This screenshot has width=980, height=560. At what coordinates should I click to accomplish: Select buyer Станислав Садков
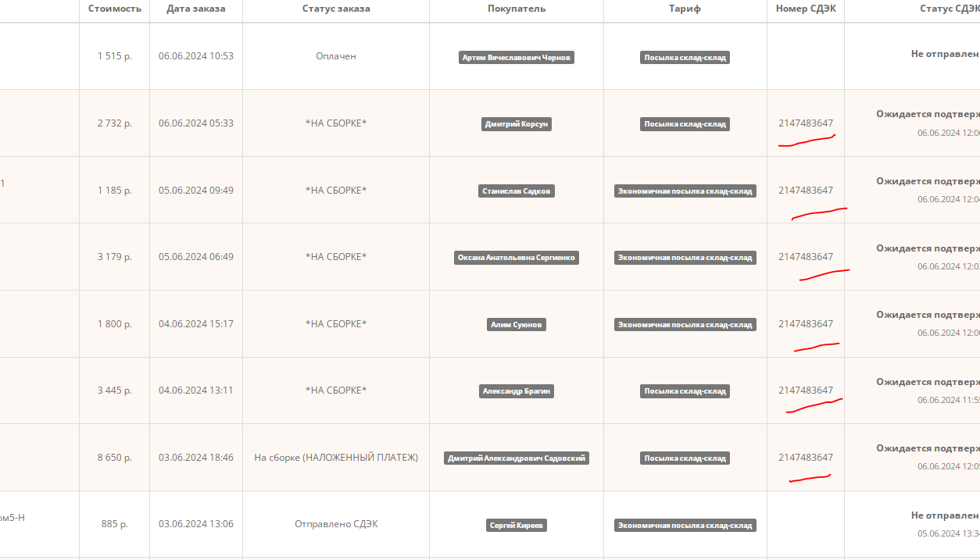click(517, 191)
